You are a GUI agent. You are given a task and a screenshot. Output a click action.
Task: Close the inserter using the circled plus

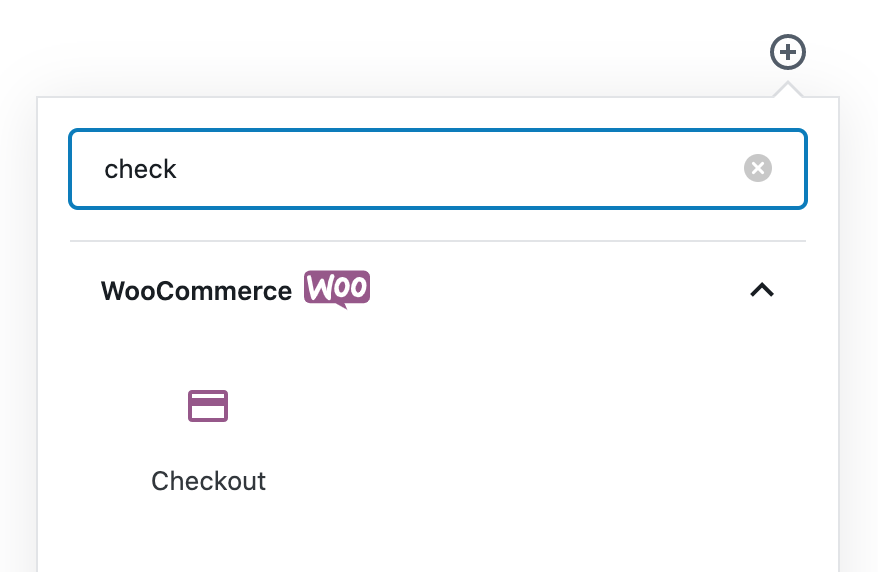(788, 52)
